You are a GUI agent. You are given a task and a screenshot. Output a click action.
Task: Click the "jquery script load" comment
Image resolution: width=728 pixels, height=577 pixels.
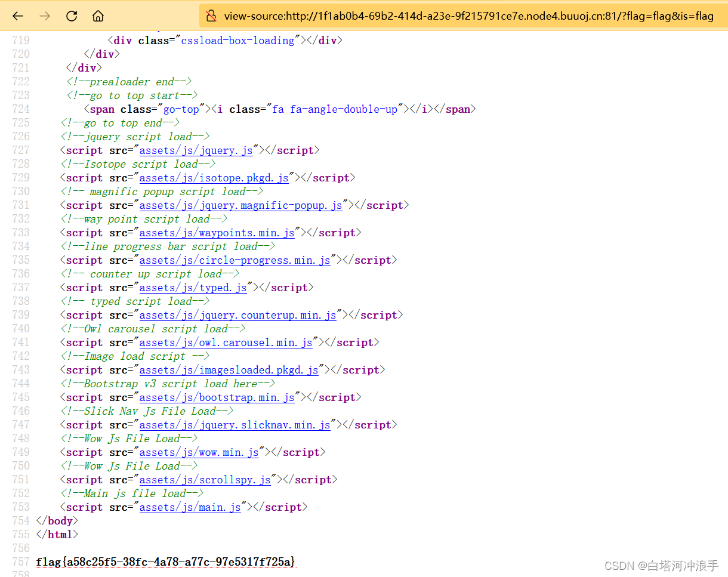coord(135,137)
